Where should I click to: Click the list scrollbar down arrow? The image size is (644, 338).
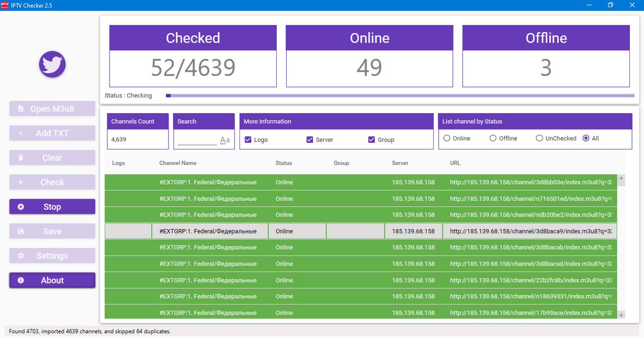point(621,314)
